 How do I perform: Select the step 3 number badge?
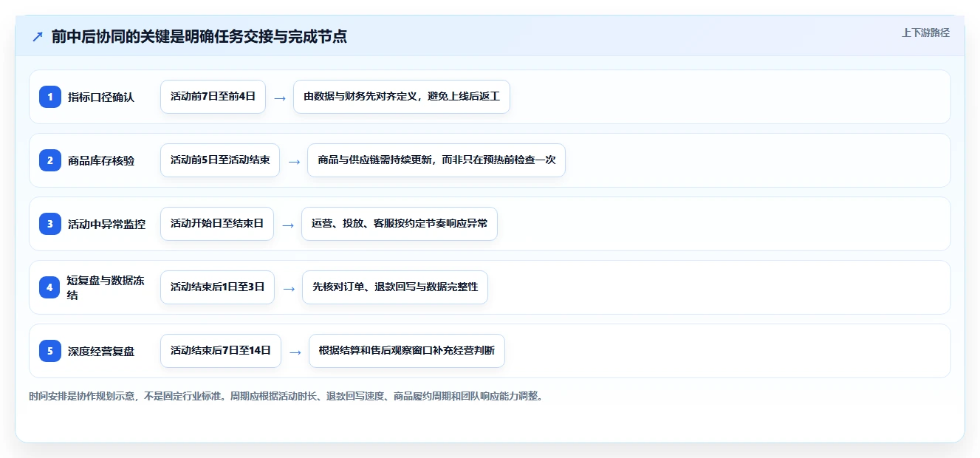(x=50, y=224)
